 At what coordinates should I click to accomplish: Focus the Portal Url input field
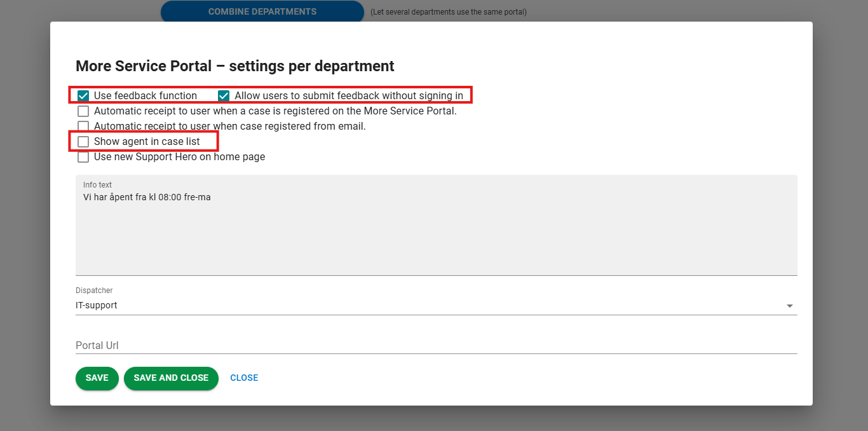436,345
